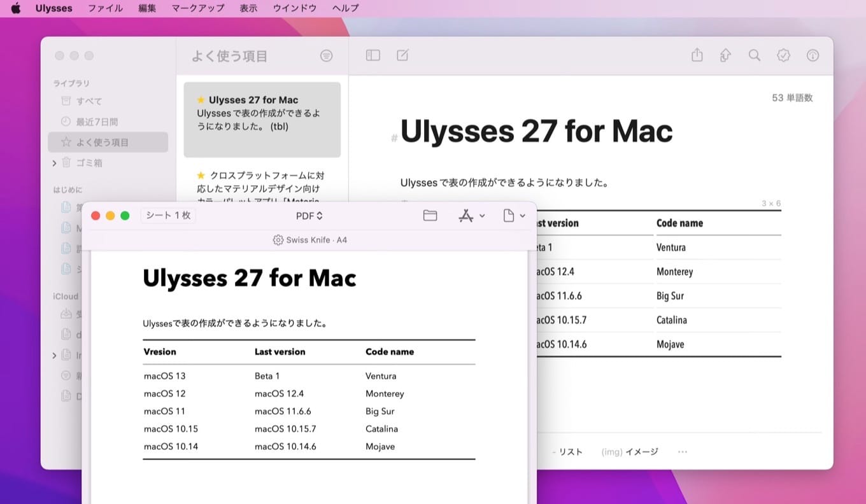
Task: Expand the ゴミ箱 disclosure triangle
Action: click(x=54, y=163)
